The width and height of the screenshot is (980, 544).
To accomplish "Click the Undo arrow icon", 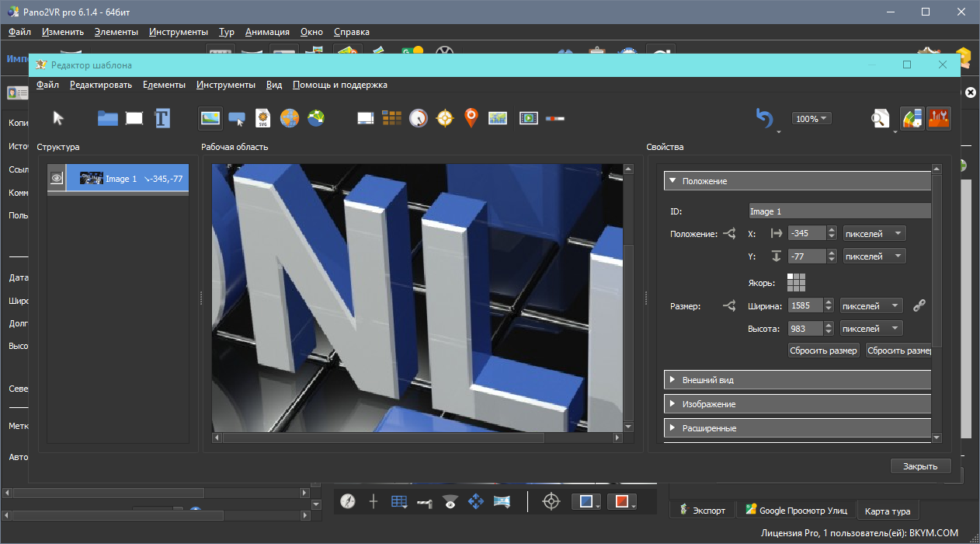I will tap(765, 118).
